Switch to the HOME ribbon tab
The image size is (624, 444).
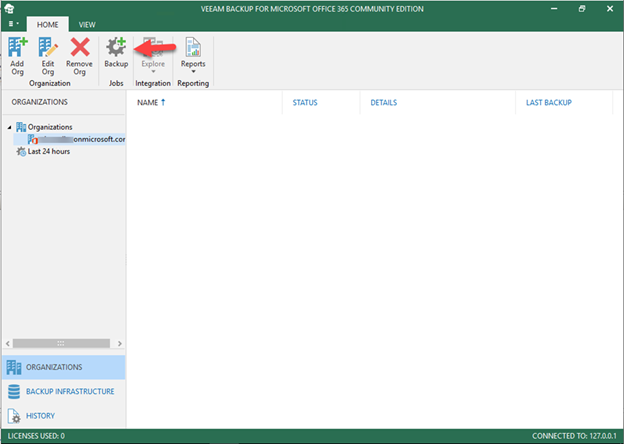(x=48, y=25)
